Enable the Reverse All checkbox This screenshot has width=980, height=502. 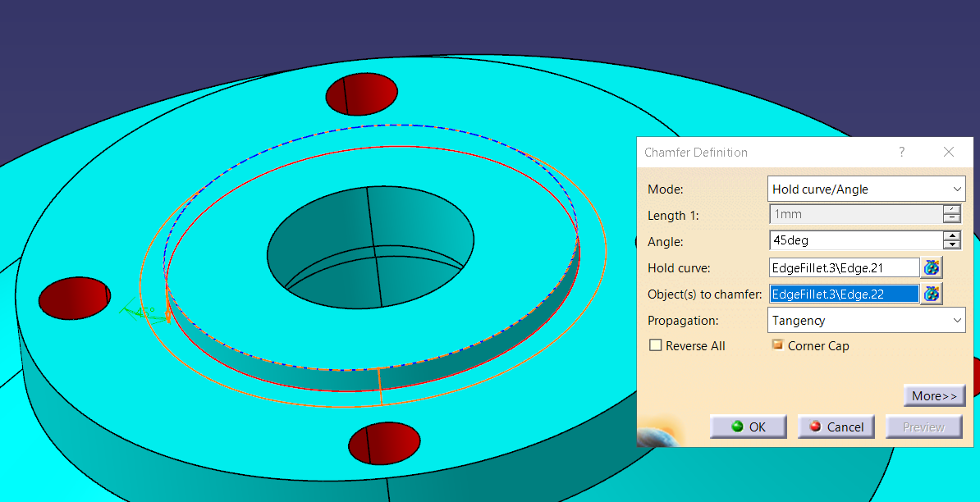pyautogui.click(x=655, y=345)
